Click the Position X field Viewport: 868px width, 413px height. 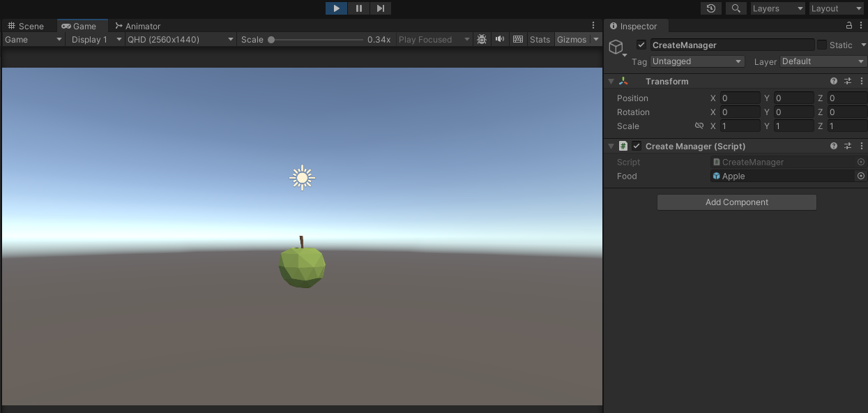[740, 98]
